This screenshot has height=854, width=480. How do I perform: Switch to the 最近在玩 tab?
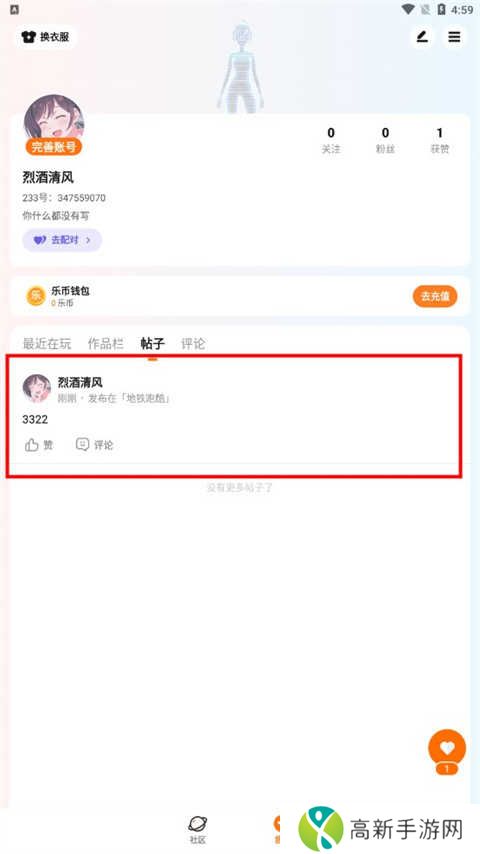click(x=47, y=344)
